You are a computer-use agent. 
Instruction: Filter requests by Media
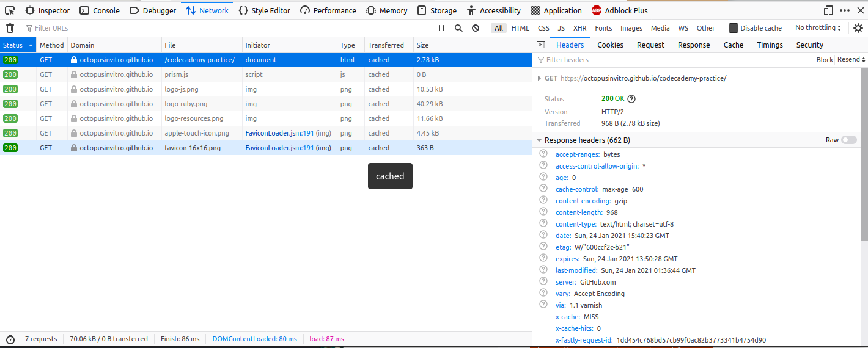click(x=660, y=28)
